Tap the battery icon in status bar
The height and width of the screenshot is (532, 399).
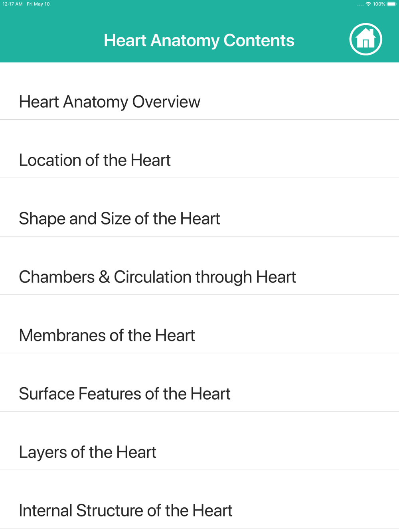click(392, 4)
